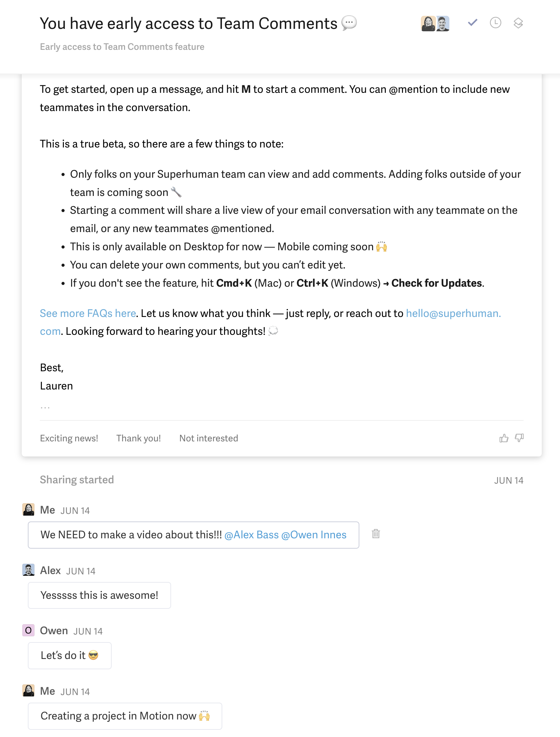
Task: Choose the Not interested quick reply
Action: click(x=209, y=438)
